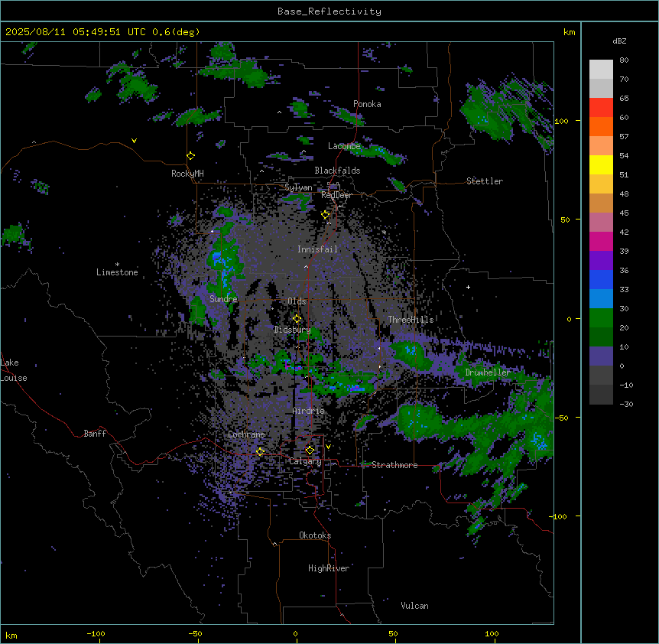Click the 42 value in dBZ legend

(624, 232)
